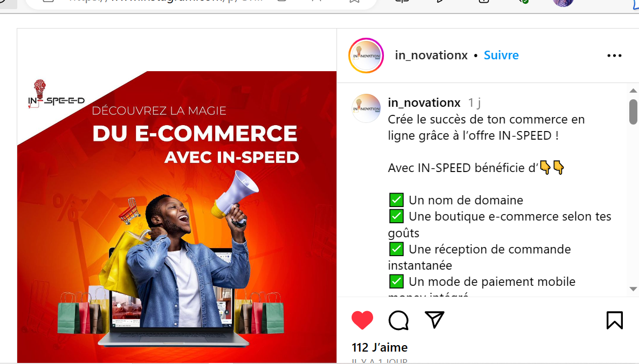The height and width of the screenshot is (364, 639).
Task: Follow in_novationx using the Suivre link
Action: [501, 55]
